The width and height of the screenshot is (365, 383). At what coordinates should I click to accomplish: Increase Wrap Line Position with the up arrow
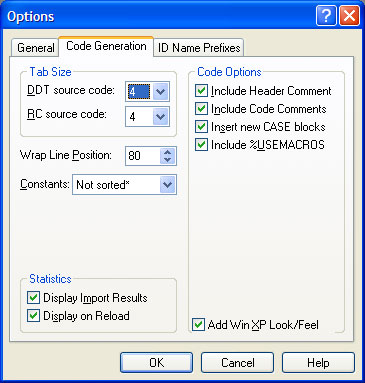167,152
